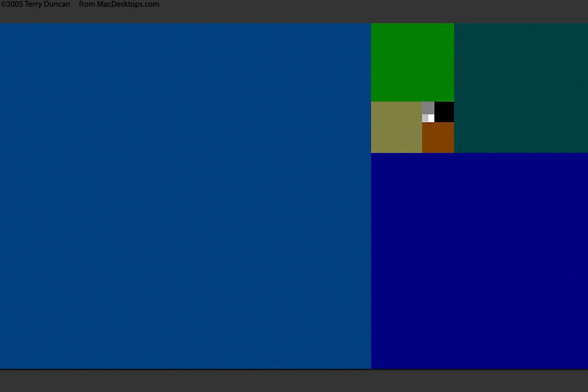Click the dark gray bottom bar
This screenshot has width=588, height=392.
tap(294, 381)
